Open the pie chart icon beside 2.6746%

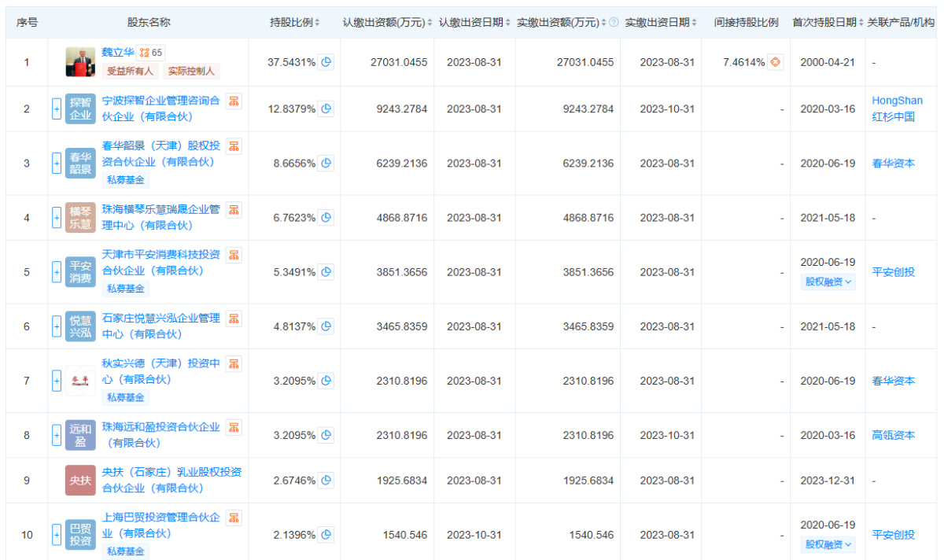[x=326, y=481]
